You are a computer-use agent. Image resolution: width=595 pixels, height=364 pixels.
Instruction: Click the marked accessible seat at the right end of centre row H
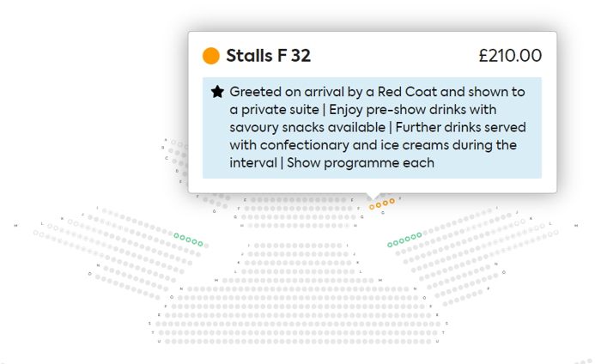point(347,226)
